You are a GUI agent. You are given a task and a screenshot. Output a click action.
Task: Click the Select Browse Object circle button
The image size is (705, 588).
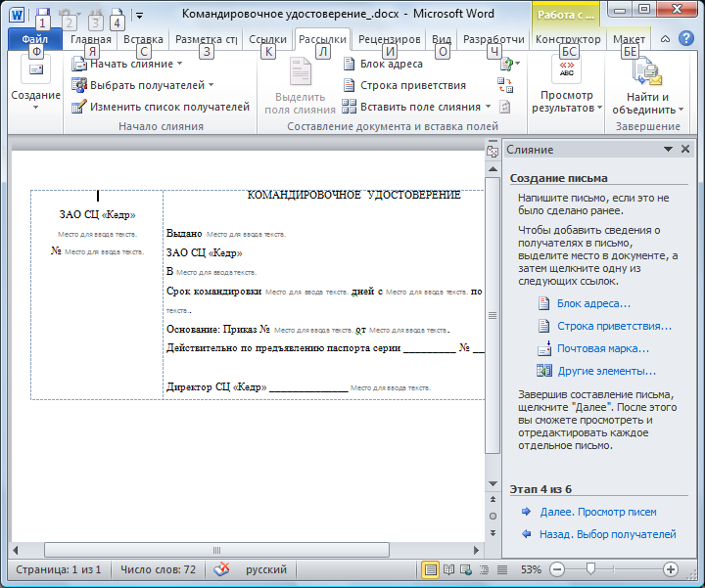(x=493, y=517)
